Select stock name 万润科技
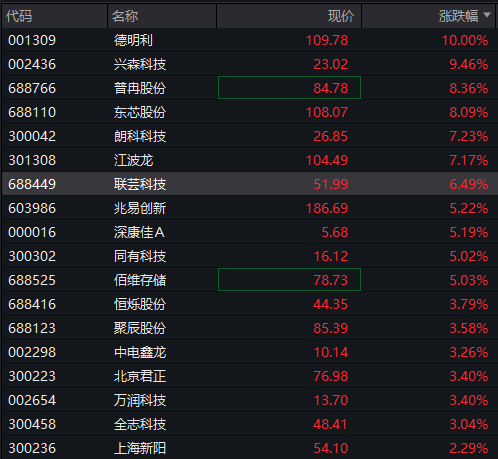The image size is (498, 459). coord(140,400)
